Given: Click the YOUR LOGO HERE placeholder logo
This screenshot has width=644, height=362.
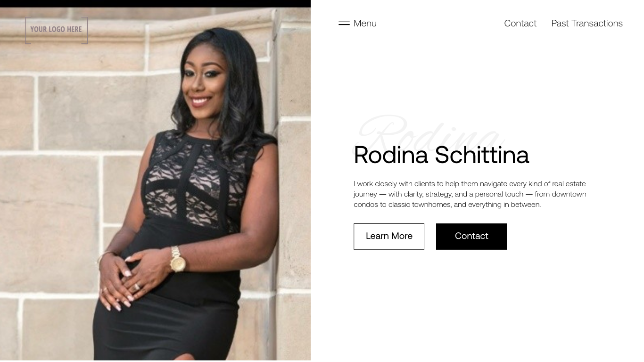Looking at the screenshot, I should click(x=56, y=30).
